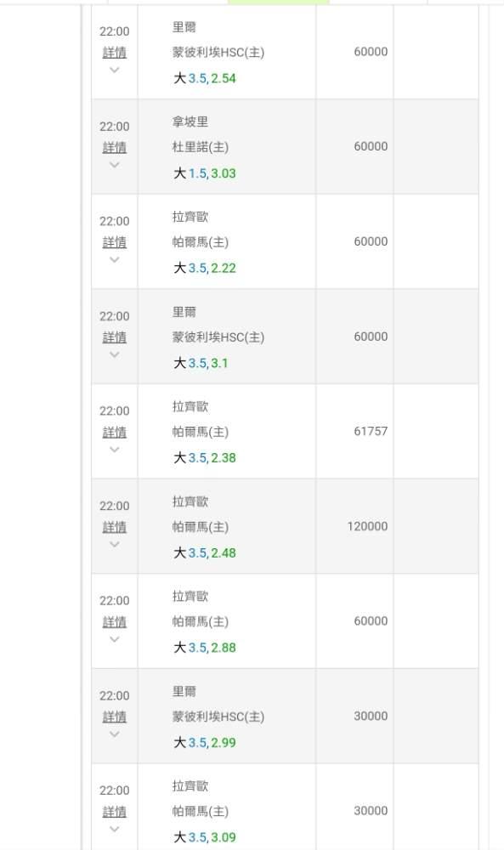Open 詳情 for 拉齊歐 bet with odds 2.88
The image size is (504, 850).
pyautogui.click(x=115, y=622)
